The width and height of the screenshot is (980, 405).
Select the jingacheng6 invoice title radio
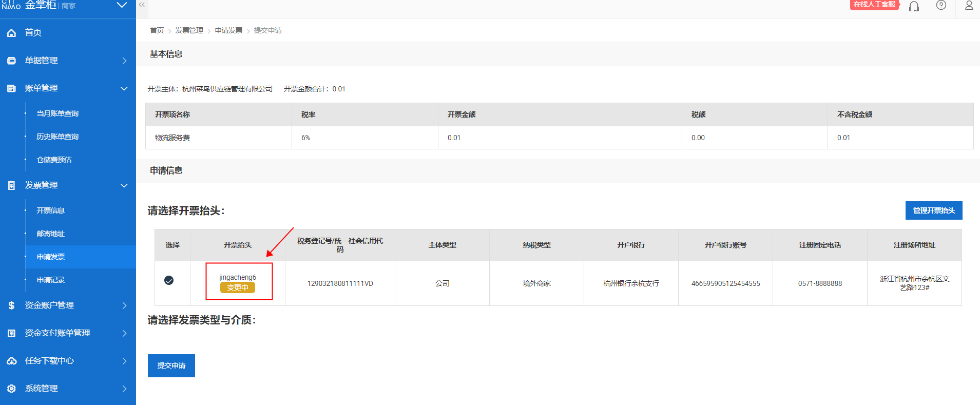tap(169, 280)
